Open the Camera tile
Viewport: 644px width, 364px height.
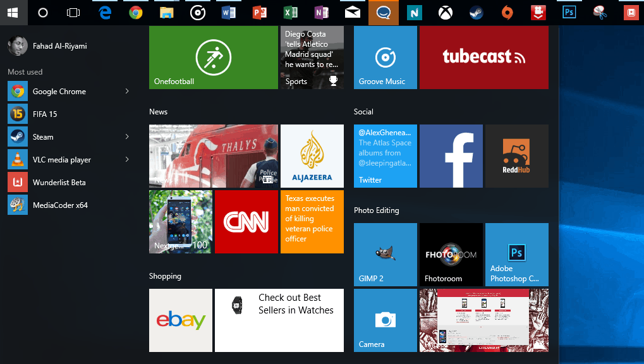[386, 320]
